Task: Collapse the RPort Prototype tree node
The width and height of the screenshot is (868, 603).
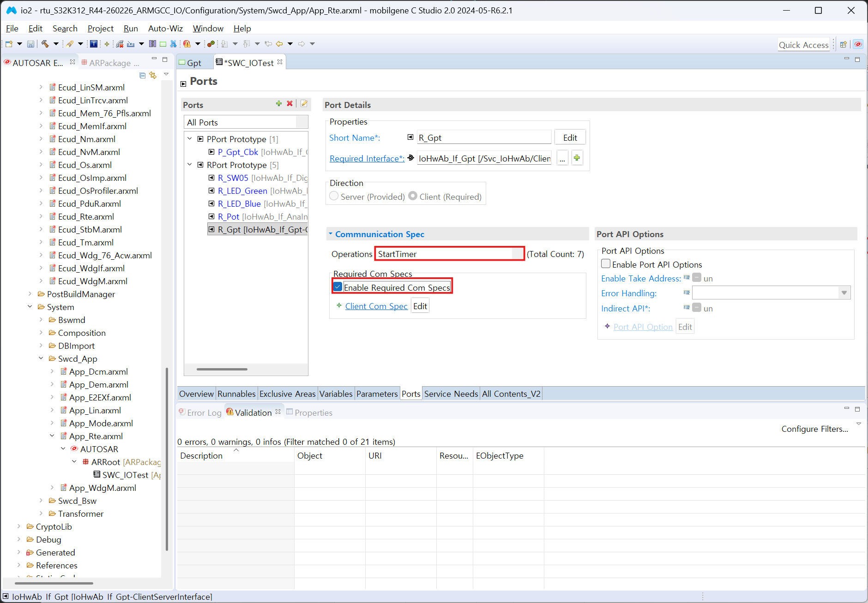Action: click(x=190, y=165)
